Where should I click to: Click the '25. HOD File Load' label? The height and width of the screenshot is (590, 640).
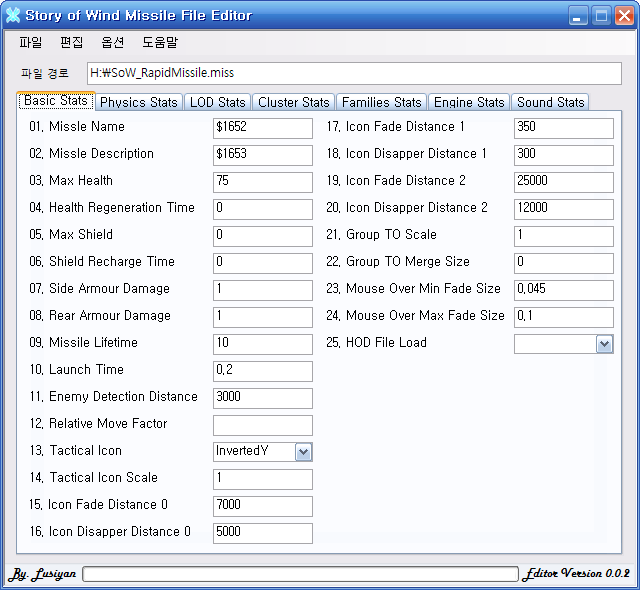tap(376, 342)
